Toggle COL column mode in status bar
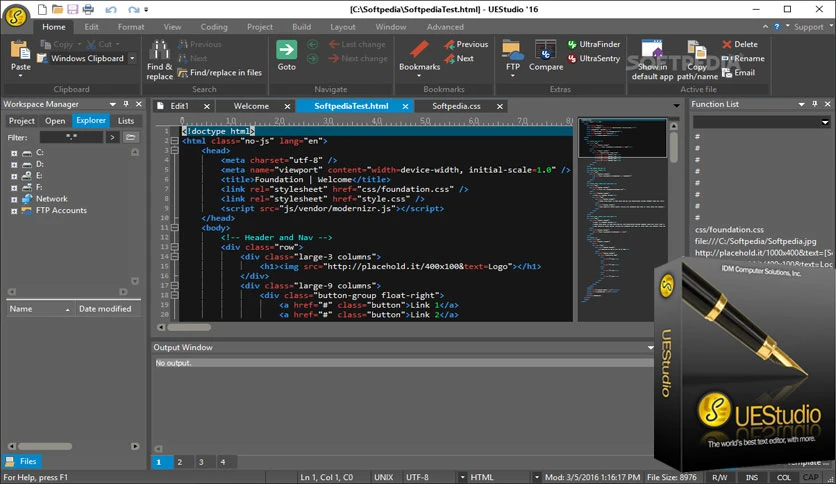 coord(783,477)
